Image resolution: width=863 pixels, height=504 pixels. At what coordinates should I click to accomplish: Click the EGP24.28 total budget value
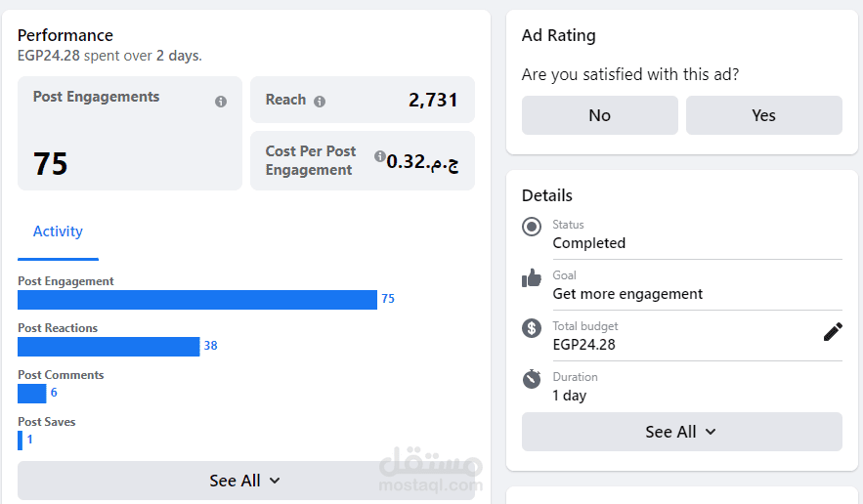tap(583, 344)
